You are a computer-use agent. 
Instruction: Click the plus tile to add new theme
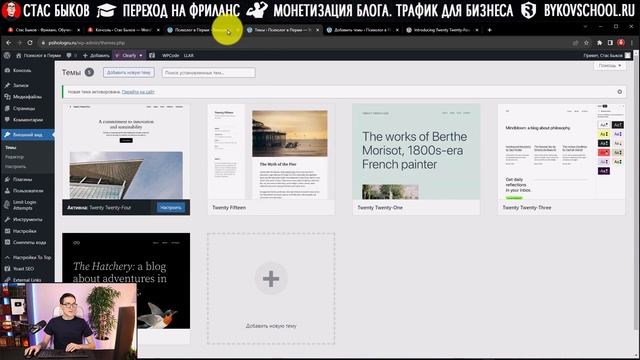point(271,289)
